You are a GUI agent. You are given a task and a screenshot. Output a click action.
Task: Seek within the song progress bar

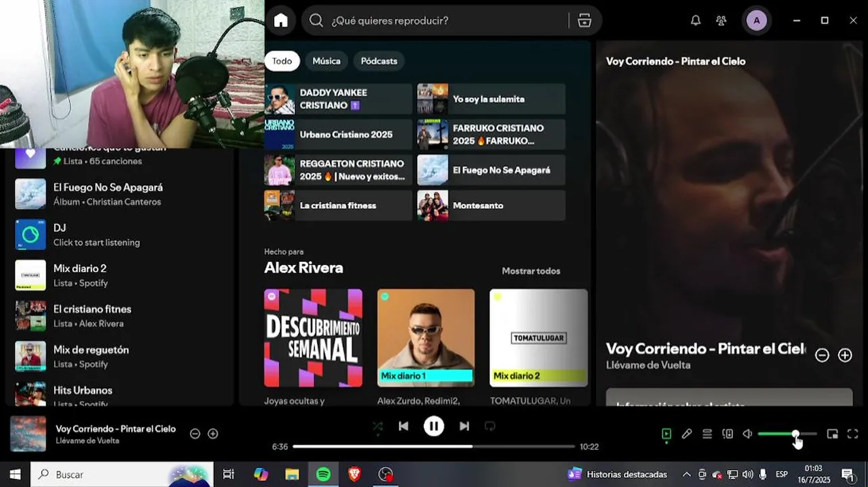tap(434, 446)
